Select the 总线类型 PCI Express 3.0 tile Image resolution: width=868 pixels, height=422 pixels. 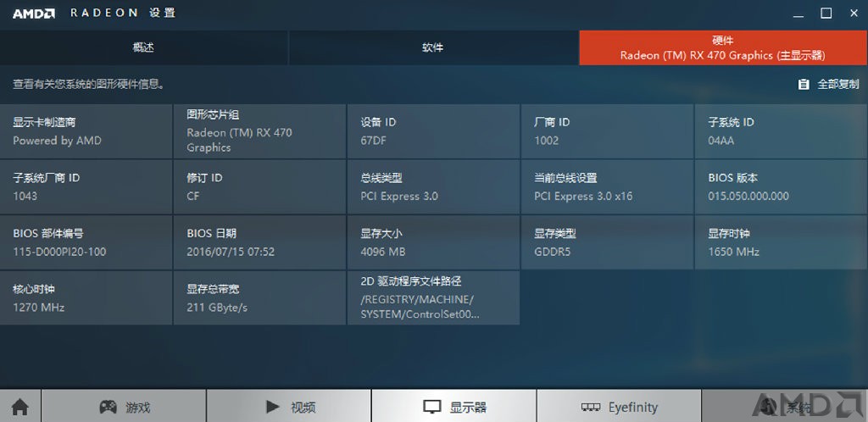click(x=433, y=187)
